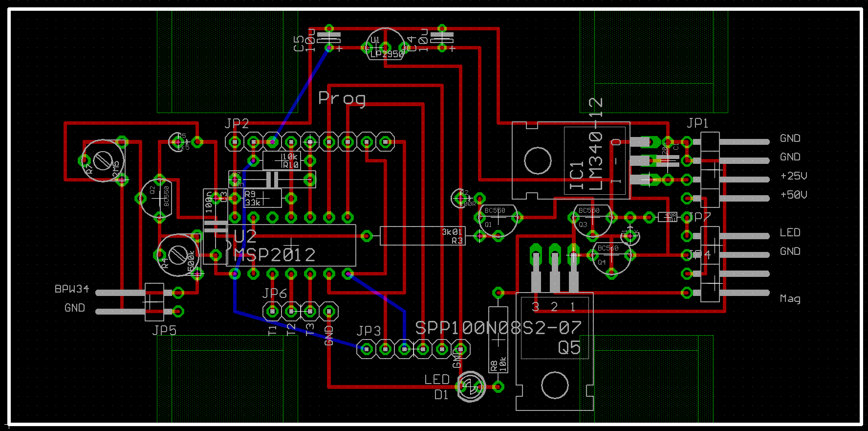Click the Prog silkscreen label

click(342, 98)
